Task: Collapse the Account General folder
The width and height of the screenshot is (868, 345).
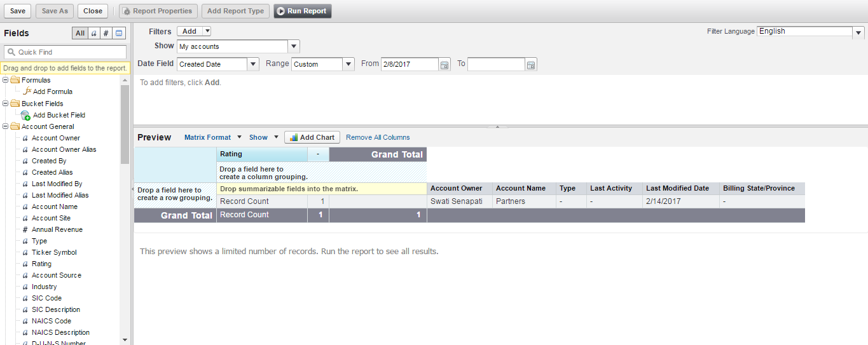Action: 6,126
